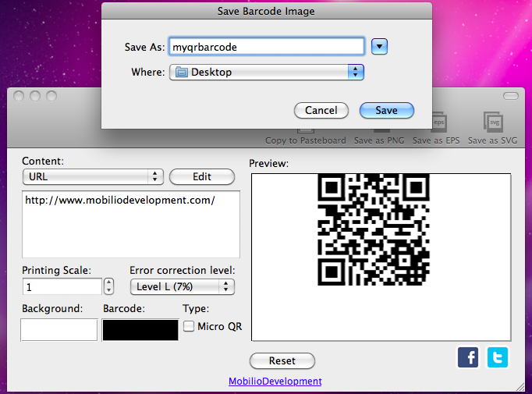The height and width of the screenshot is (394, 532).
Task: Click the toolbar toggle pill in the title bar
Action: point(511,96)
